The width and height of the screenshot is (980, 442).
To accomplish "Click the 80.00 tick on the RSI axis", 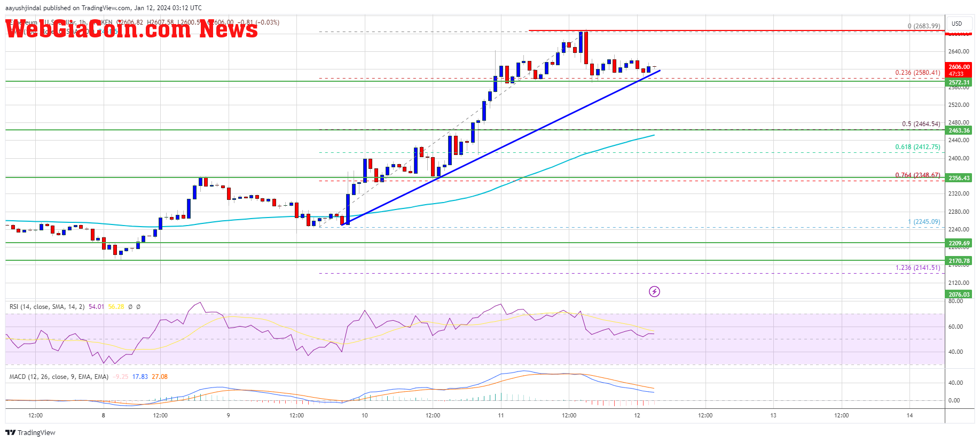I will 955,301.
